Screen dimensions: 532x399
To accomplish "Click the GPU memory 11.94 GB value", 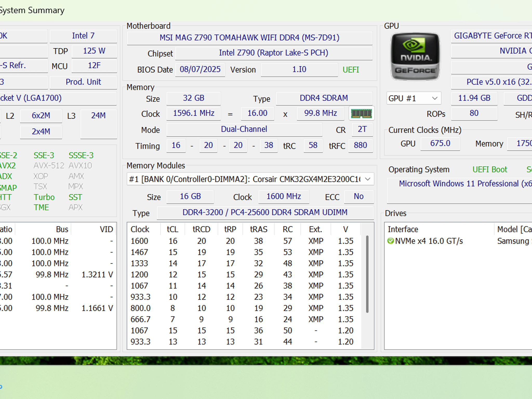I will pos(474,98).
